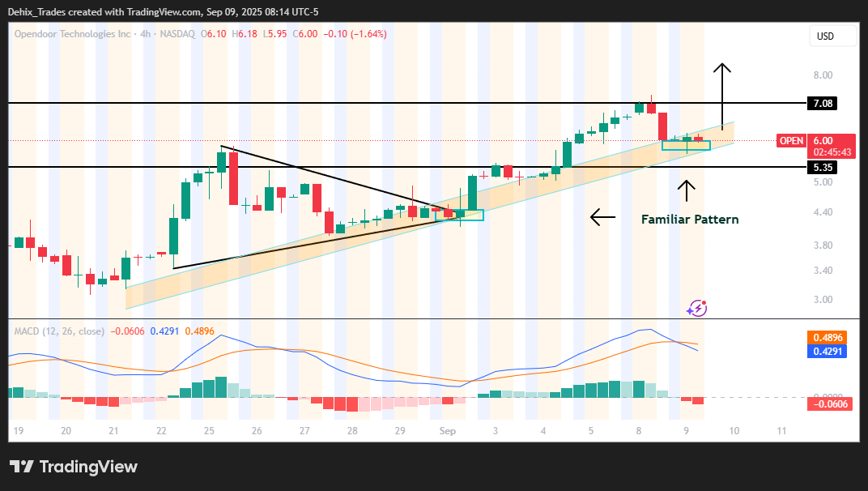This screenshot has width=868, height=491.
Task: Click the MACD (12, 26, close) indicator legend
Action: [59, 331]
